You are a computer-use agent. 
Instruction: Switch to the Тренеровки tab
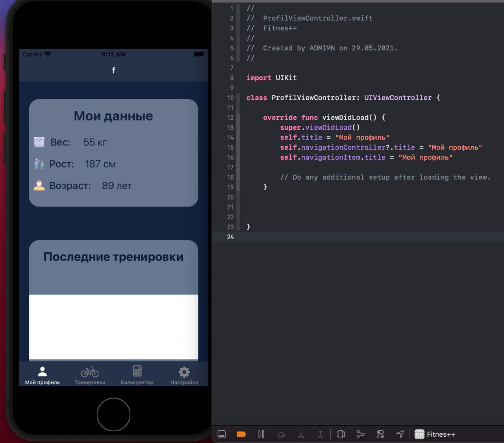coord(90,375)
